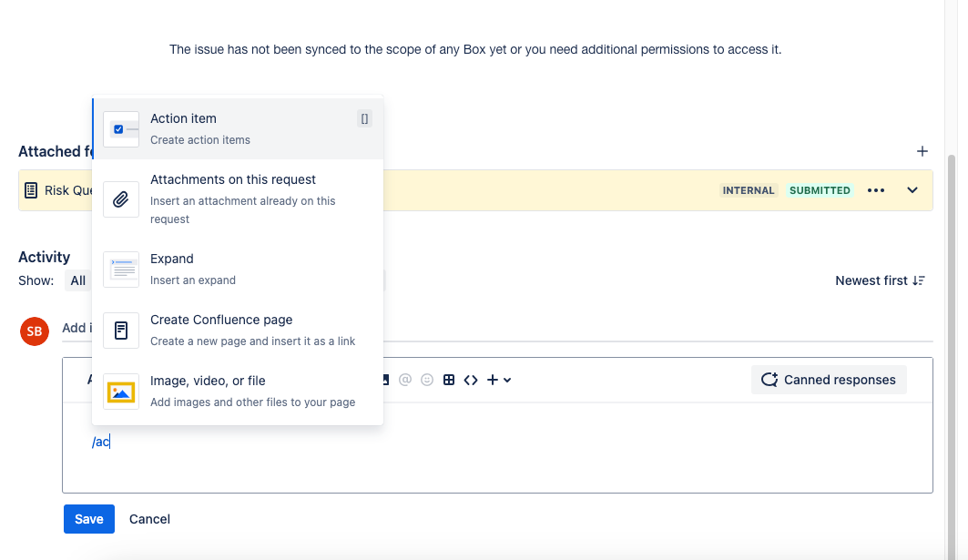Insert a table using the table icon
This screenshot has width=968, height=560.
pyautogui.click(x=449, y=380)
